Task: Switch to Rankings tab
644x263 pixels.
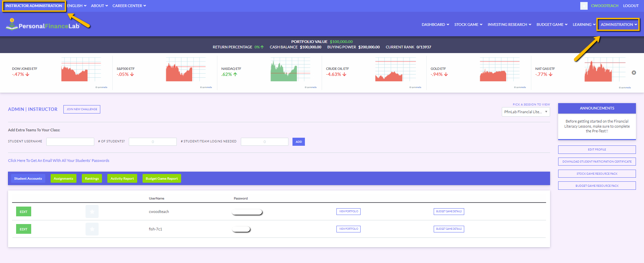Action: point(92,178)
